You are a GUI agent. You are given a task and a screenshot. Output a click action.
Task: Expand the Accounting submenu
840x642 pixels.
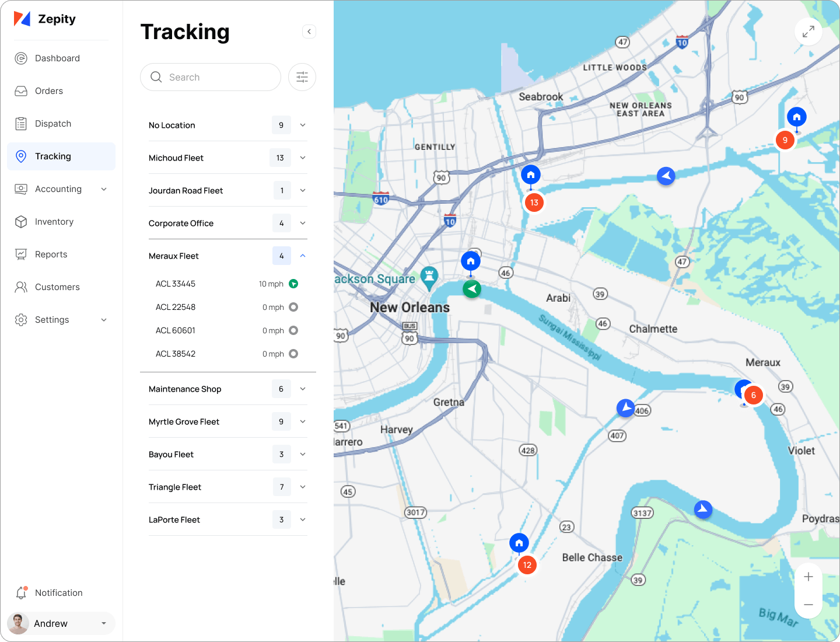[x=104, y=189]
